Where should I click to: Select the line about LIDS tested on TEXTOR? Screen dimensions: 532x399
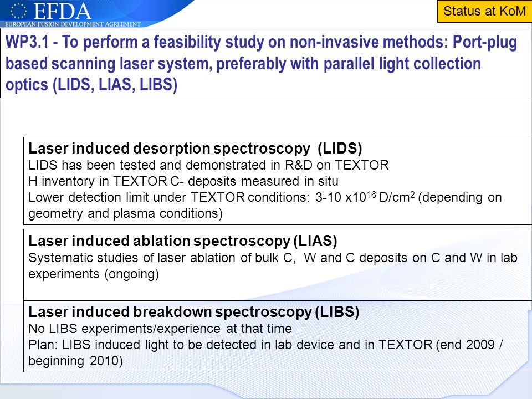(x=209, y=165)
